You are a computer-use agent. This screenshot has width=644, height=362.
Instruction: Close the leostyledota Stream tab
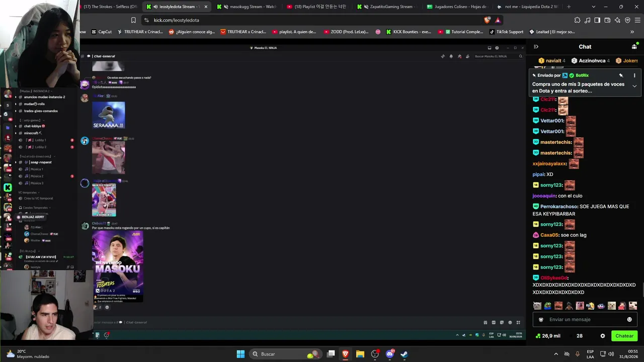click(x=206, y=7)
